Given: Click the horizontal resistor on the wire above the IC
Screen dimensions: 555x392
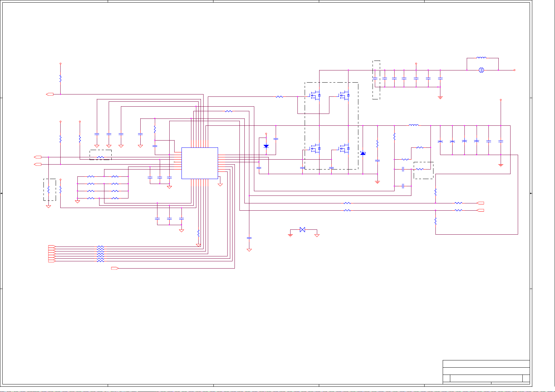Looking at the screenshot, I should coord(229,111).
